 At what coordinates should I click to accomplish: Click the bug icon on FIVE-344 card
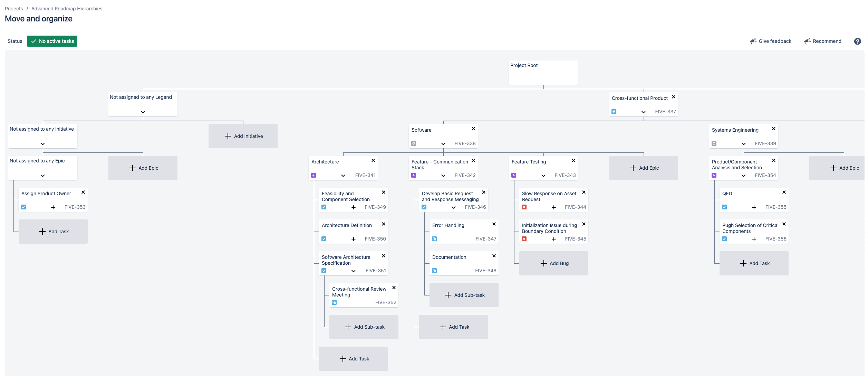tap(524, 207)
